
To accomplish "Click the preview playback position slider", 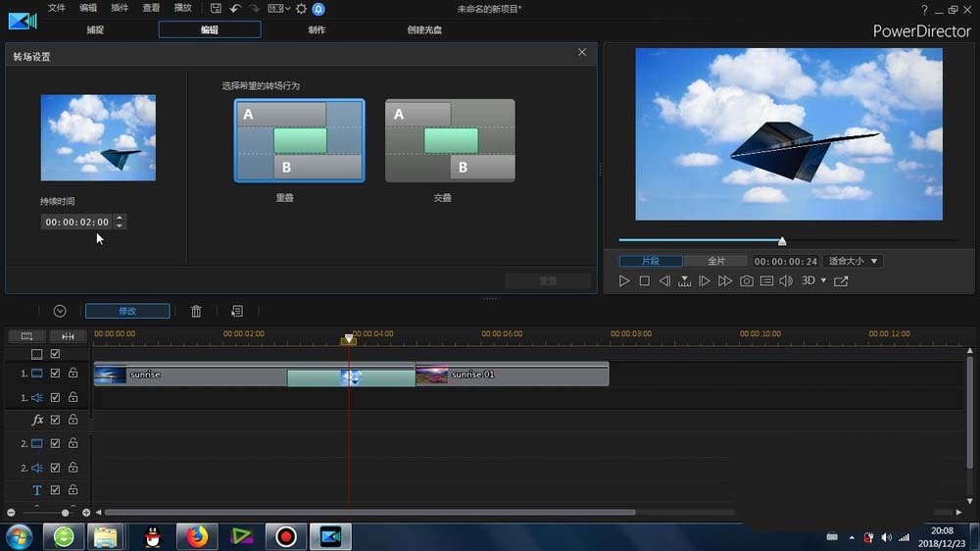I will [x=782, y=240].
